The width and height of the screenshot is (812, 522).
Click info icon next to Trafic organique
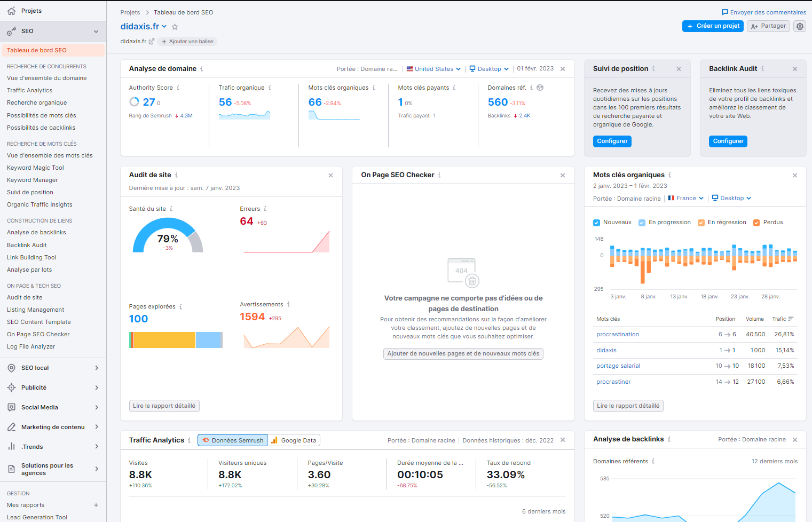(270, 88)
